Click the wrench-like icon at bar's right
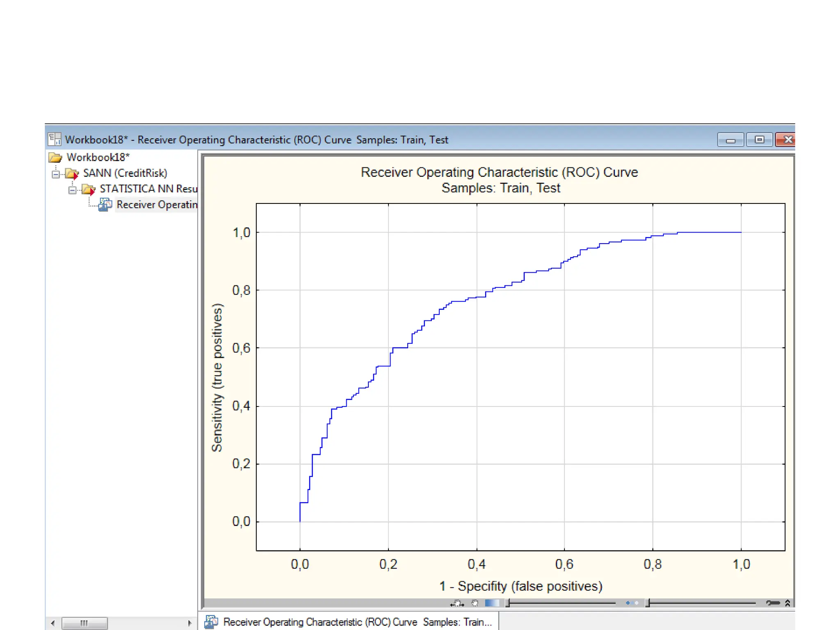Screen dimensions: 840x630 [773, 603]
